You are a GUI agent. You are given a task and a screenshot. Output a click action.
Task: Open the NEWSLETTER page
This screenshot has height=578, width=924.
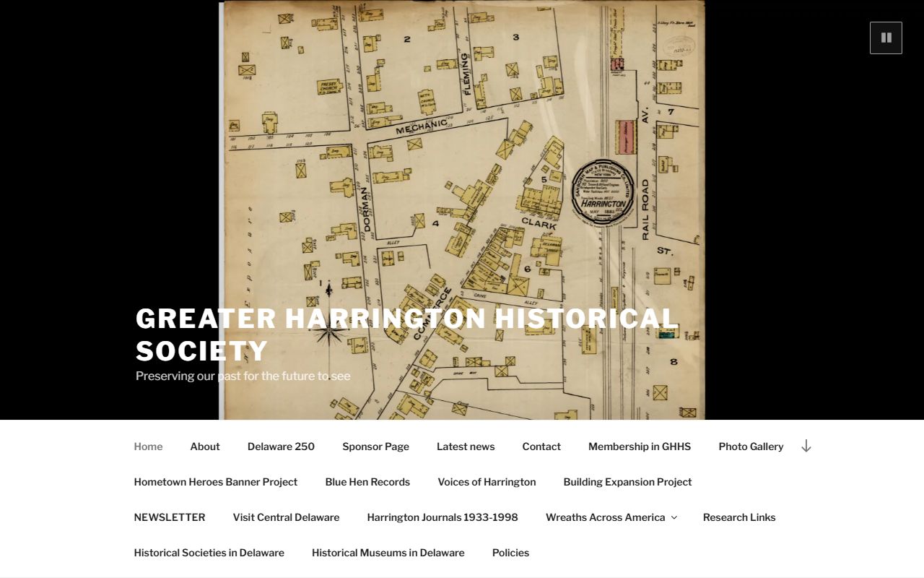[170, 517]
